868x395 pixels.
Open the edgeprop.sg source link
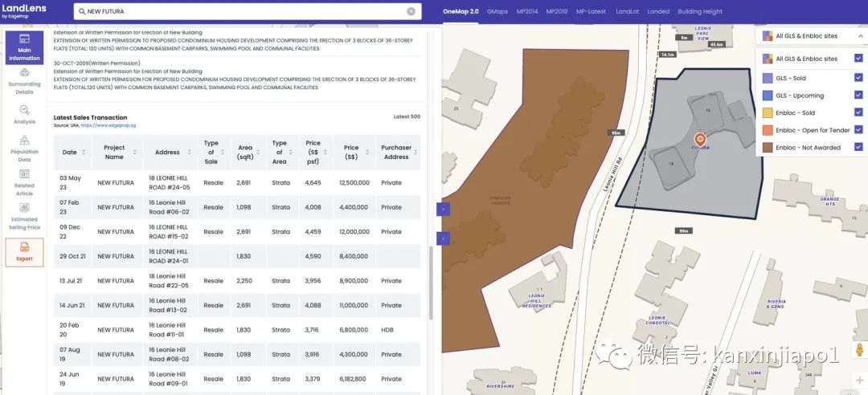[108, 126]
